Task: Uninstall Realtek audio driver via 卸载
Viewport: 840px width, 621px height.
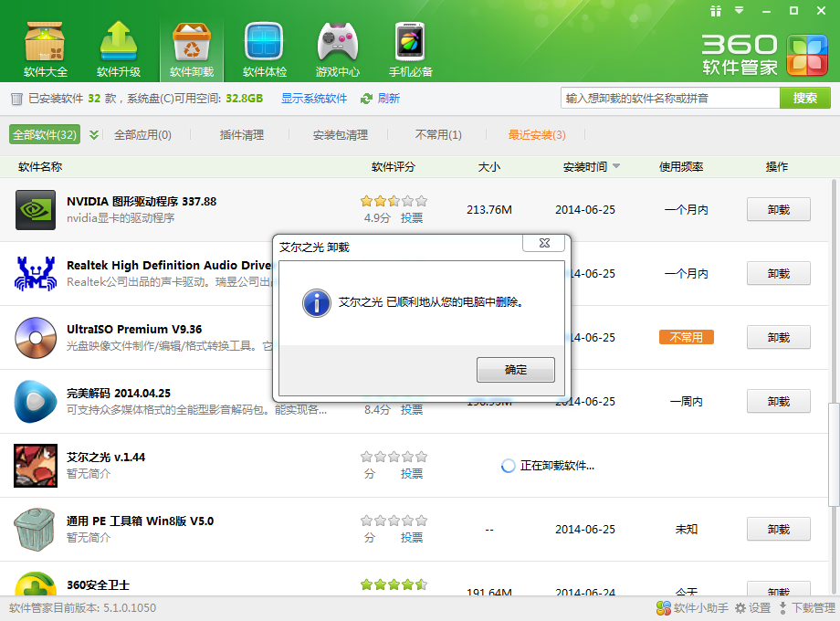Action: tap(779, 273)
